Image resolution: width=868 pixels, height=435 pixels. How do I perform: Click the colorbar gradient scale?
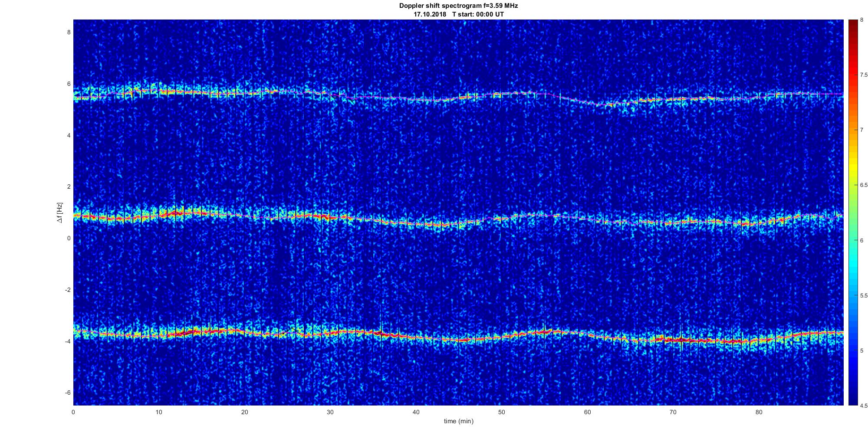853,213
